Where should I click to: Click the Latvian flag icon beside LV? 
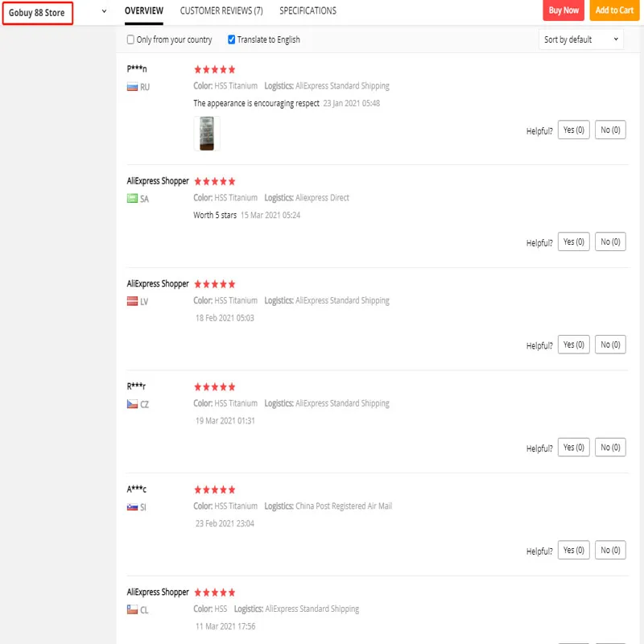(132, 301)
